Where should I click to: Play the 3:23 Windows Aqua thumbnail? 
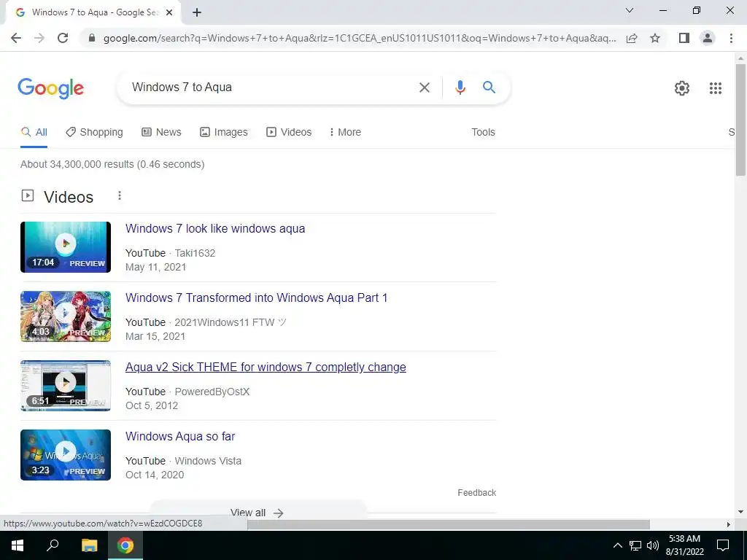66,455
